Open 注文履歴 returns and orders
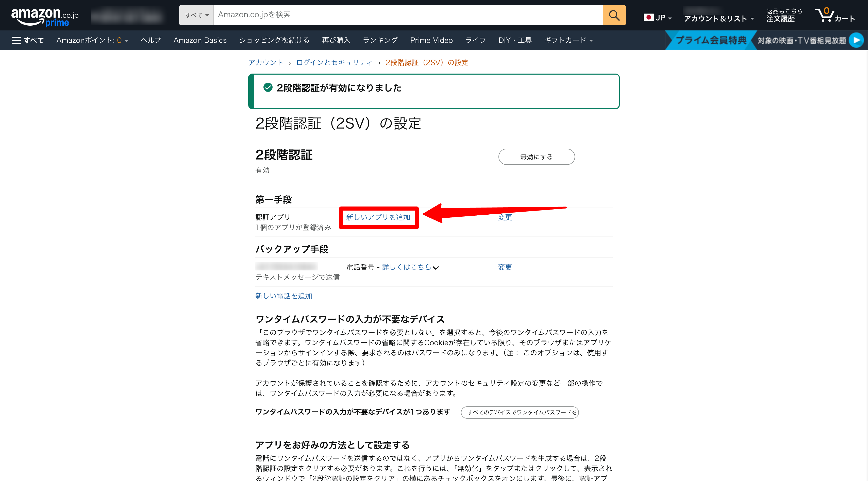 [x=784, y=15]
